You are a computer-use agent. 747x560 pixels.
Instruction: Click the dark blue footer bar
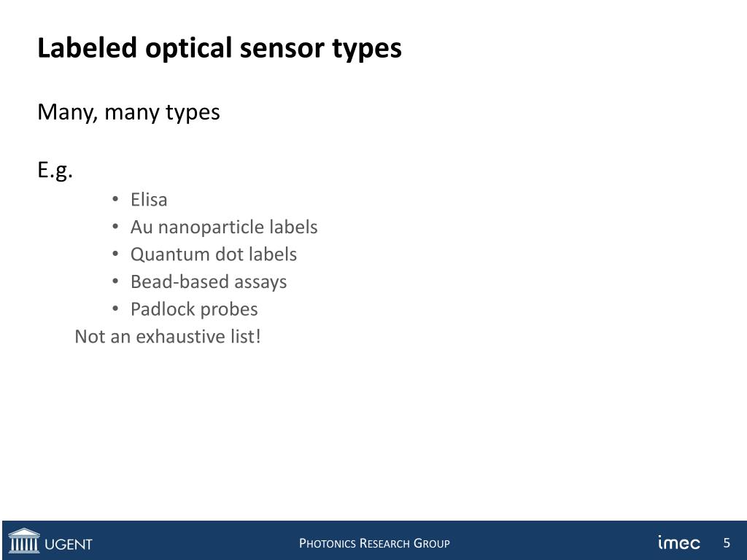click(x=374, y=540)
